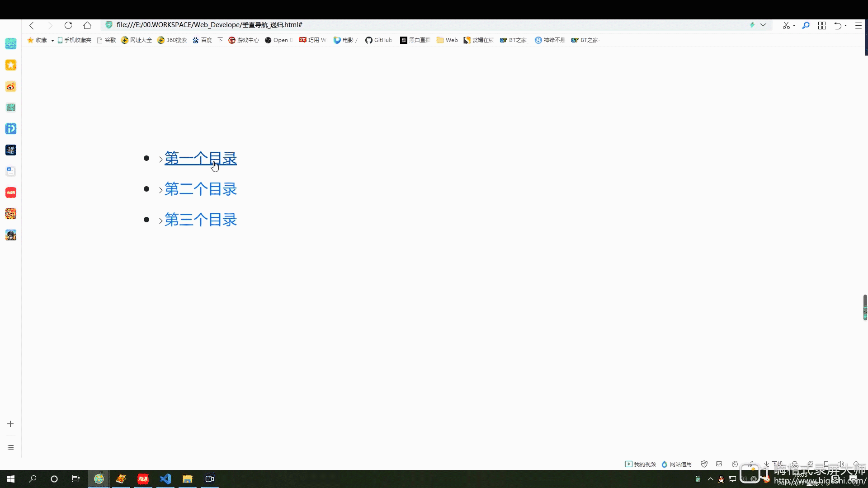
Task: Expand 第一个目录 using its chevron
Action: [x=160, y=159]
